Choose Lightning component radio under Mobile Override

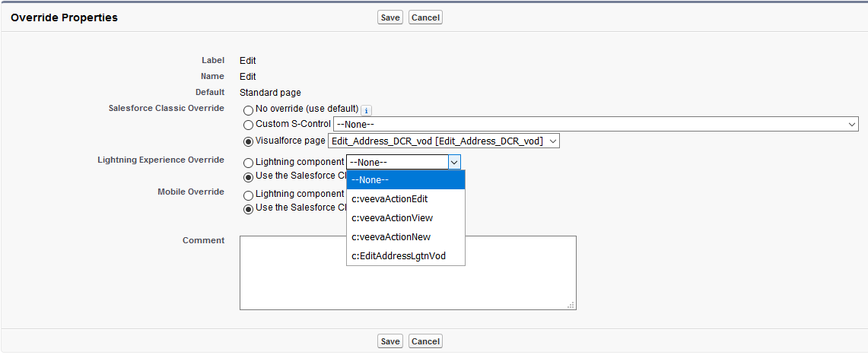click(x=248, y=195)
